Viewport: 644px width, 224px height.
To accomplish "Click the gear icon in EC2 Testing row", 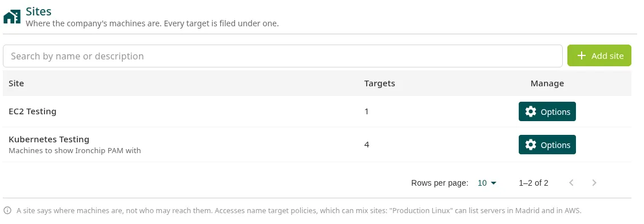I will pos(531,111).
